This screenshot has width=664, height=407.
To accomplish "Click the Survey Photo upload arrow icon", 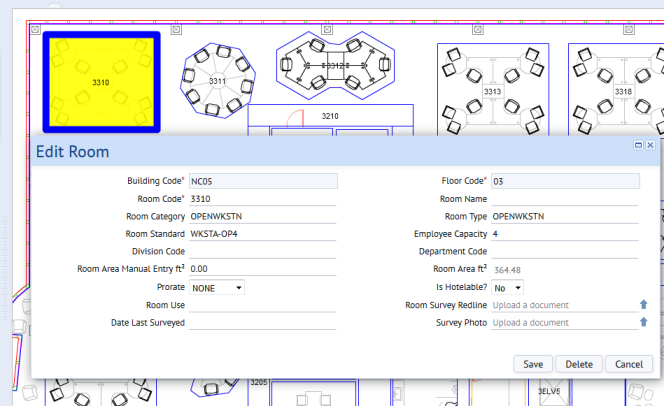I will 643,322.
